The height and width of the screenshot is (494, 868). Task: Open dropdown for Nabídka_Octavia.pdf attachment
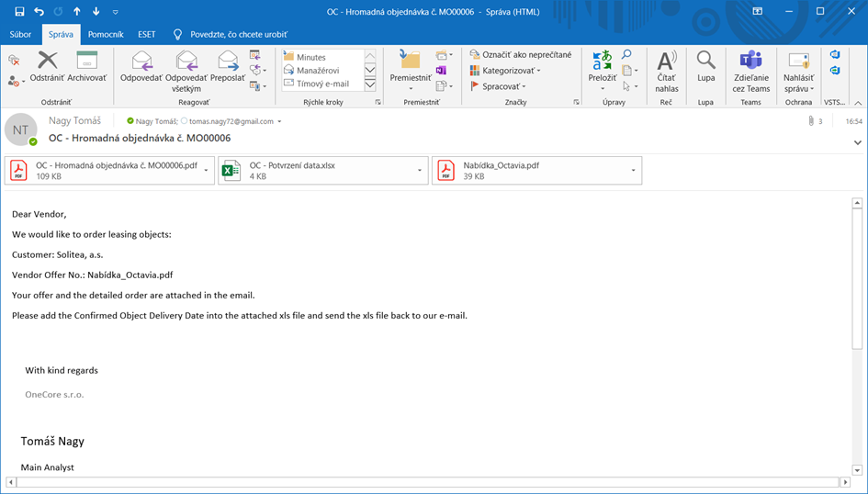point(634,171)
